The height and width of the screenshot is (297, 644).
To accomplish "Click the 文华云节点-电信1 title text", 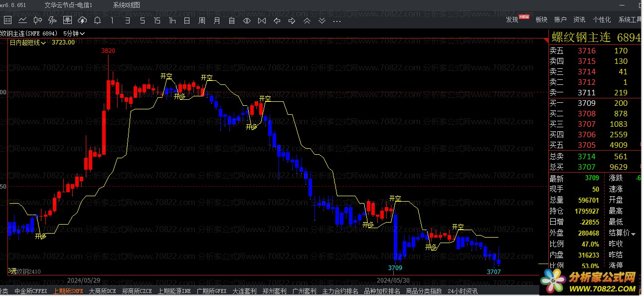I will pyautogui.click(x=68, y=5).
